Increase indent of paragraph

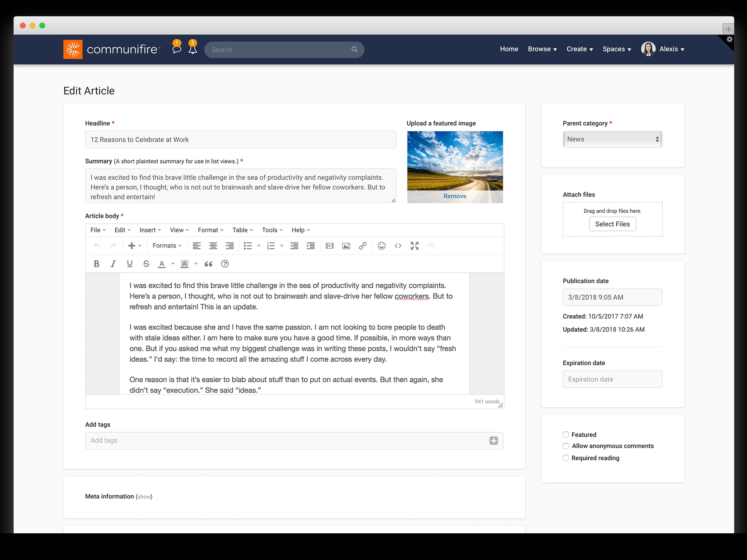(x=311, y=246)
